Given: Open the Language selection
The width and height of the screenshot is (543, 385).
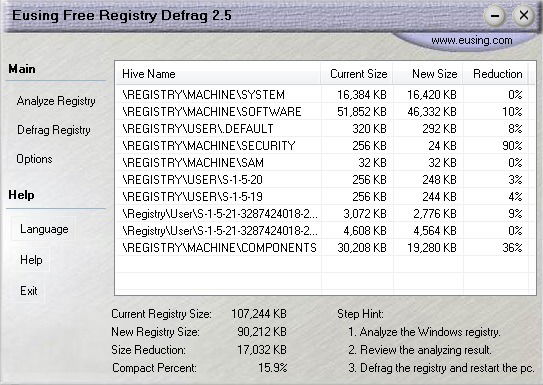Looking at the screenshot, I should [44, 229].
